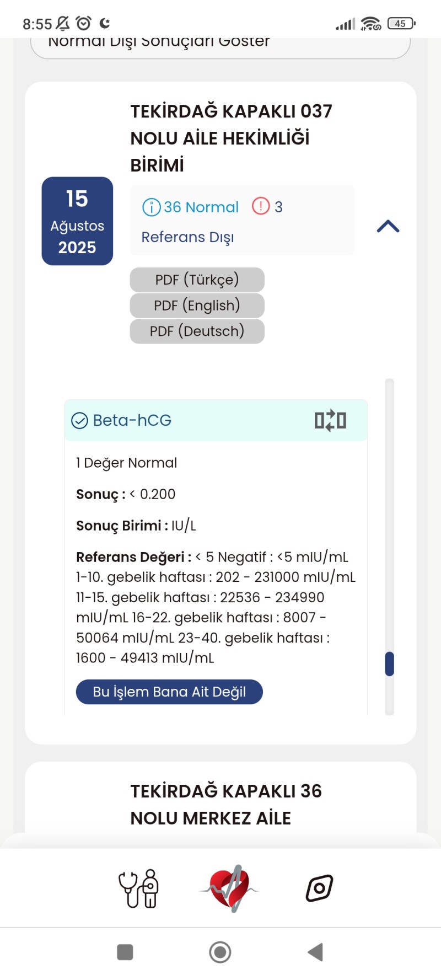The width and height of the screenshot is (441, 980).
Task: Select the 36 Normal results summary
Action: [x=191, y=207]
